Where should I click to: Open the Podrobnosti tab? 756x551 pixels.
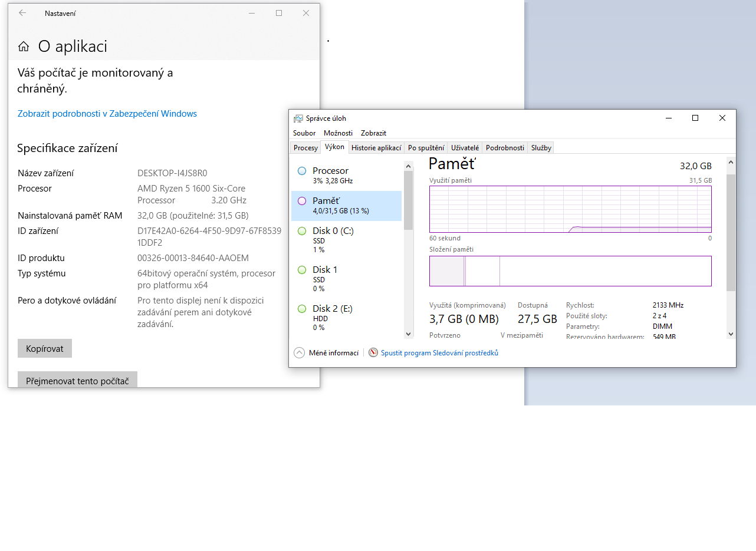[505, 148]
